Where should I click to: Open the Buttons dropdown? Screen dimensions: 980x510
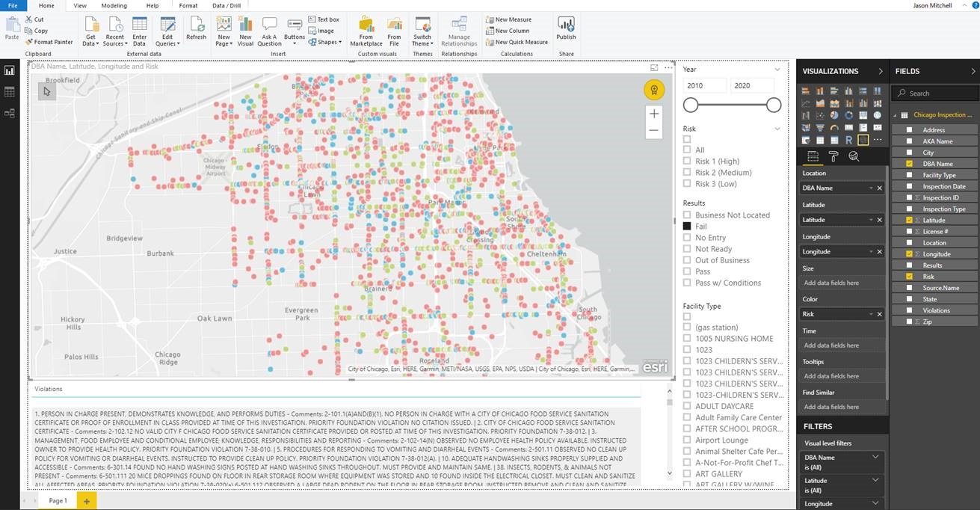295,31
